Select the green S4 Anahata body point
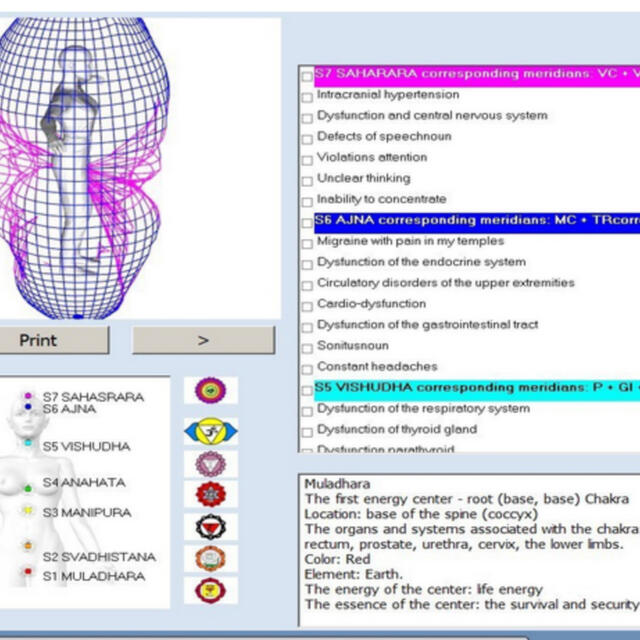Screen dimensions: 640x640 pos(28,488)
